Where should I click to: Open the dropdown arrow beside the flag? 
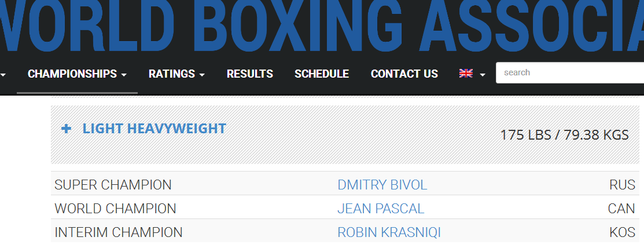(x=483, y=75)
